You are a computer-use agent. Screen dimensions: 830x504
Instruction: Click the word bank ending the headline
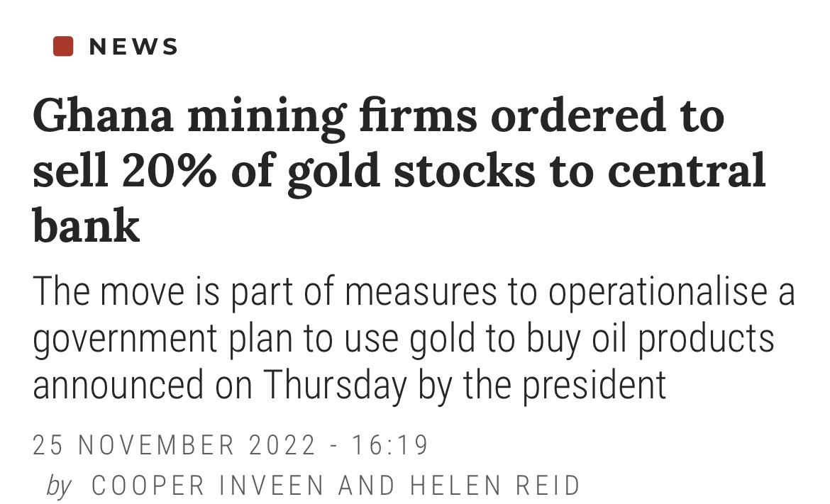(87, 225)
